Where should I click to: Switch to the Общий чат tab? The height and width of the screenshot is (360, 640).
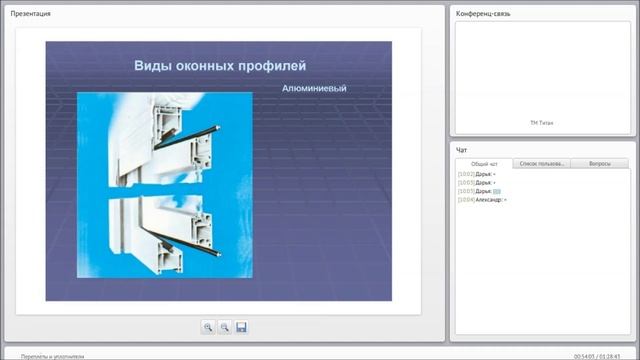484,164
